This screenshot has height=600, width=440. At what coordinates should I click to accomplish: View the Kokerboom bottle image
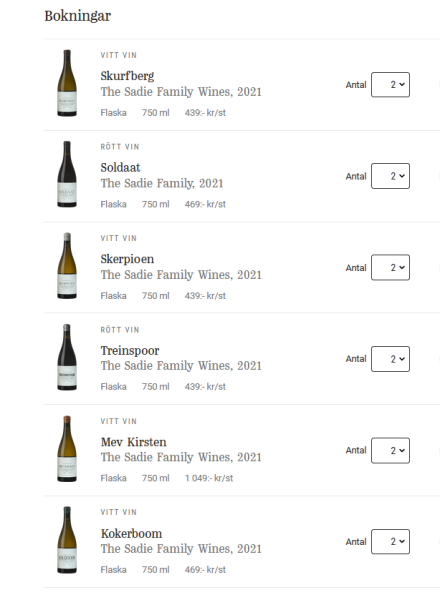[x=67, y=540]
